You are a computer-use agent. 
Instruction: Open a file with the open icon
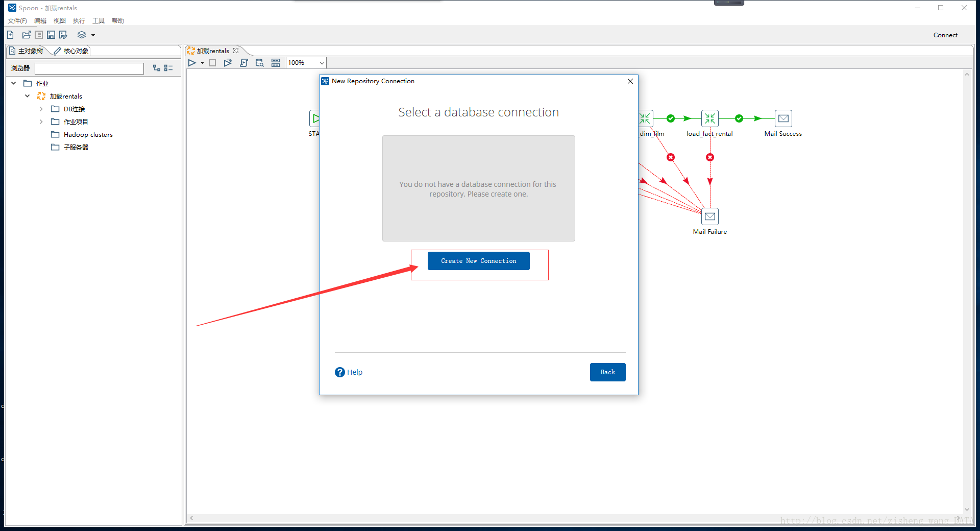(x=26, y=35)
